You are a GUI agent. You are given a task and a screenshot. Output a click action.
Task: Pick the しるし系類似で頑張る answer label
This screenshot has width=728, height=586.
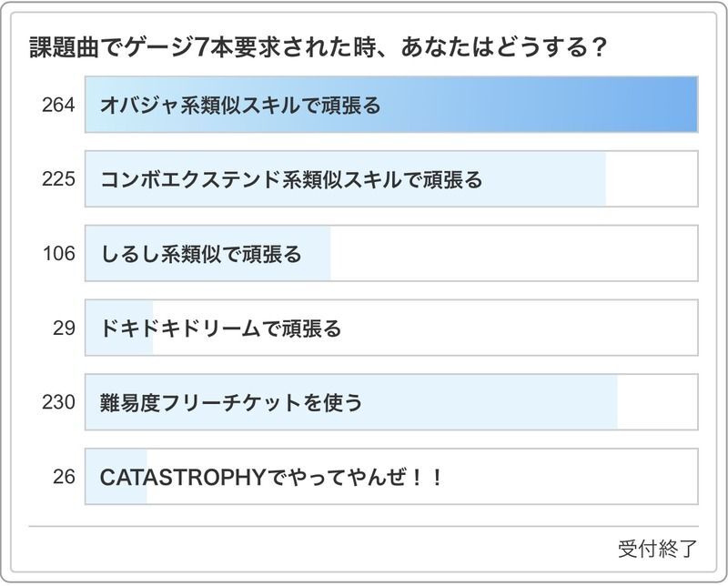click(201, 254)
